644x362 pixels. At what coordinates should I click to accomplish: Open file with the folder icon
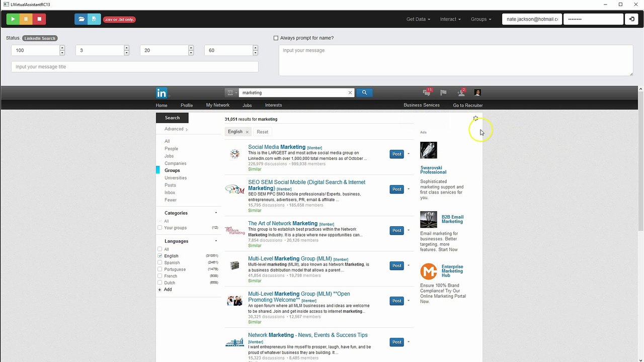(x=81, y=19)
